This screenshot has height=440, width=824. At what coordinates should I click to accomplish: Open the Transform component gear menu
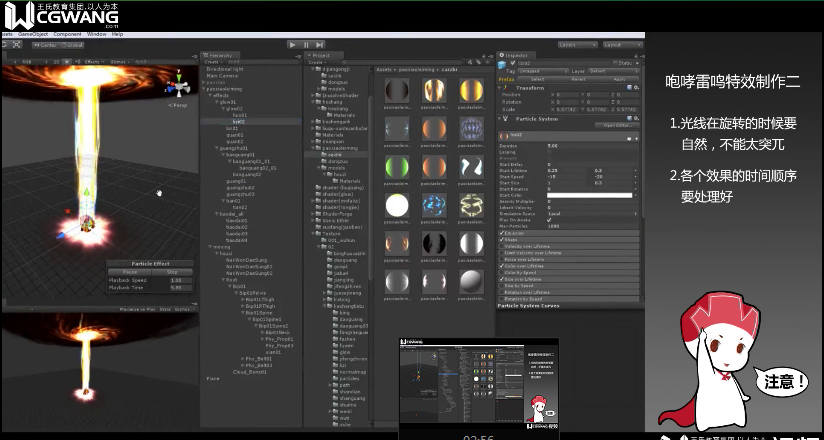pos(636,88)
